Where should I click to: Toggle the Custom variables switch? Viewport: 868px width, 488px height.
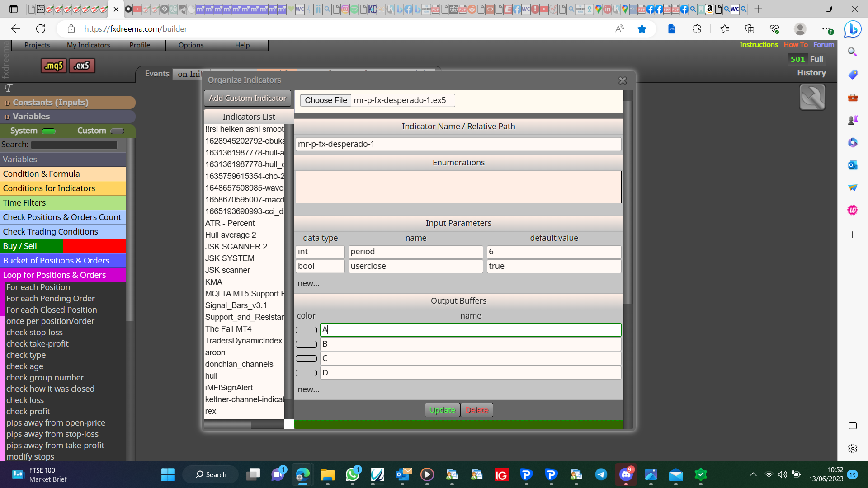[x=117, y=131]
